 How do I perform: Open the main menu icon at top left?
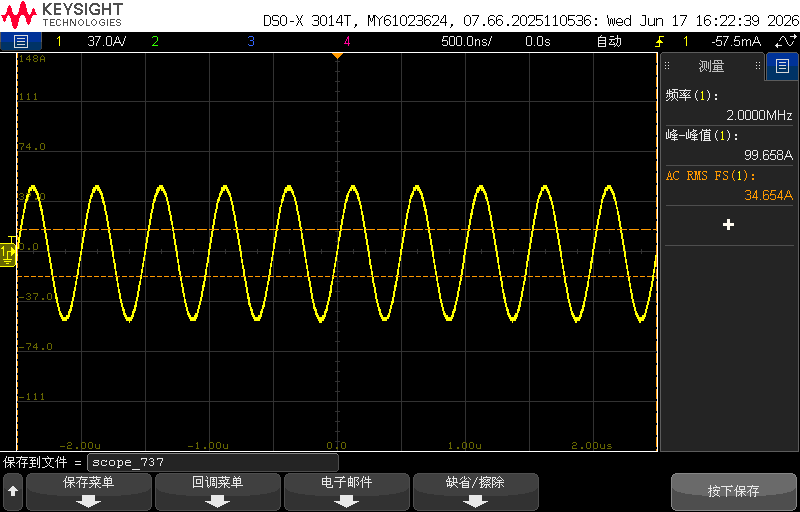pyautogui.click(x=20, y=41)
